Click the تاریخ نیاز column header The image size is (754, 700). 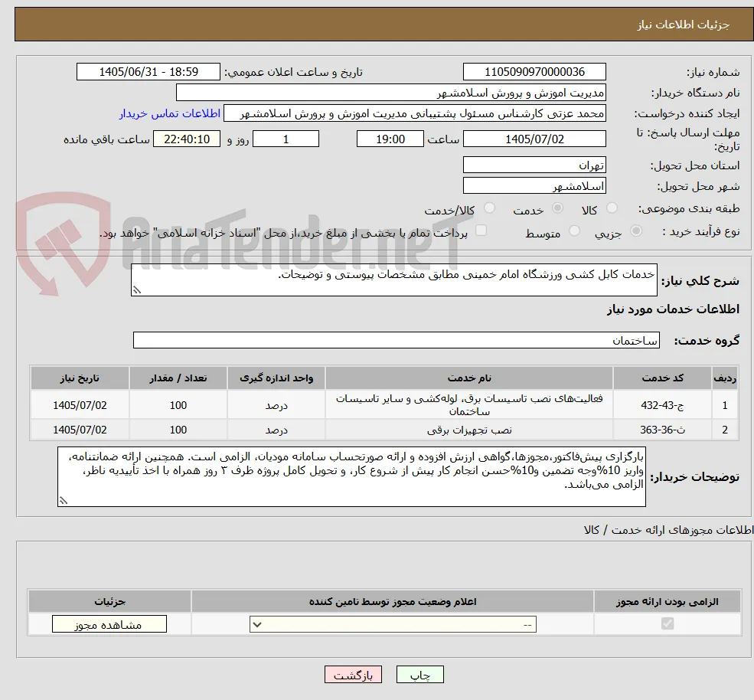click(x=80, y=378)
